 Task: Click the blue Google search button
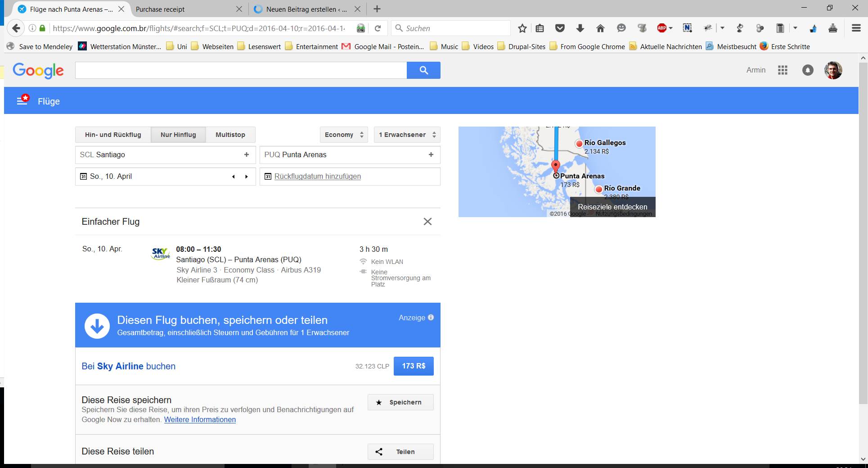coord(423,70)
